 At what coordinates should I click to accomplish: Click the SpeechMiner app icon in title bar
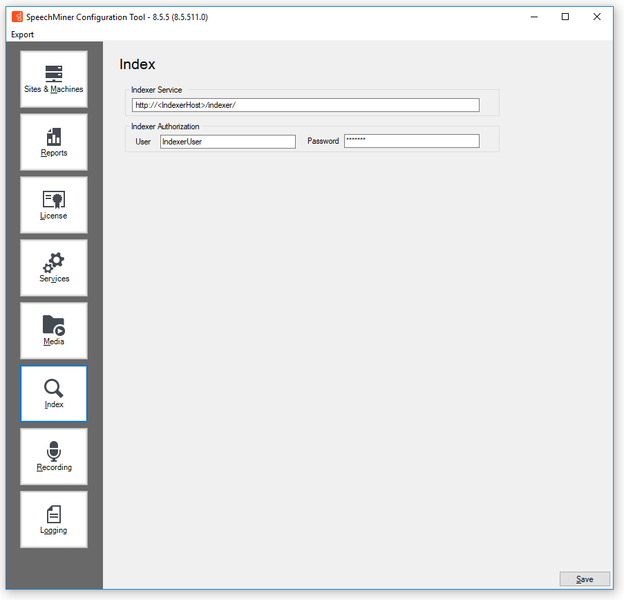17,16
